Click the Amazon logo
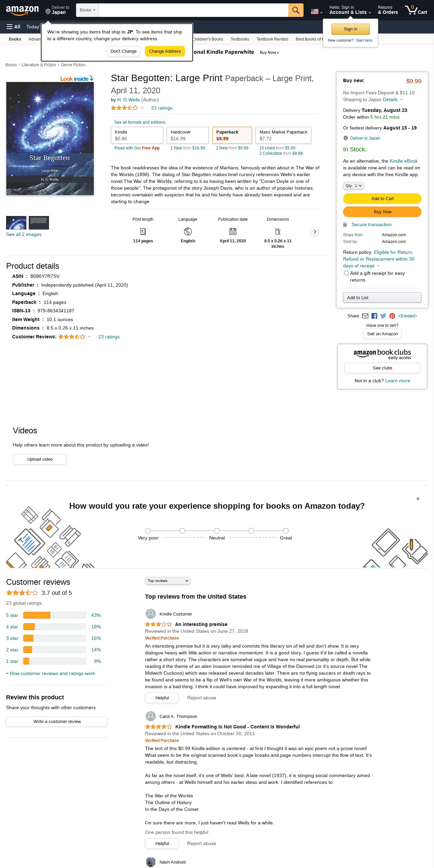Viewport: 434px width, 868px height. tap(22, 10)
